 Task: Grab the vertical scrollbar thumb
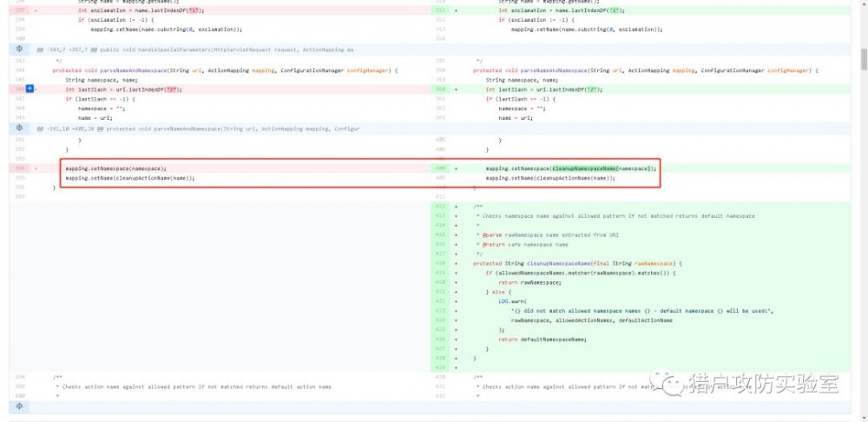pyautogui.click(x=864, y=60)
